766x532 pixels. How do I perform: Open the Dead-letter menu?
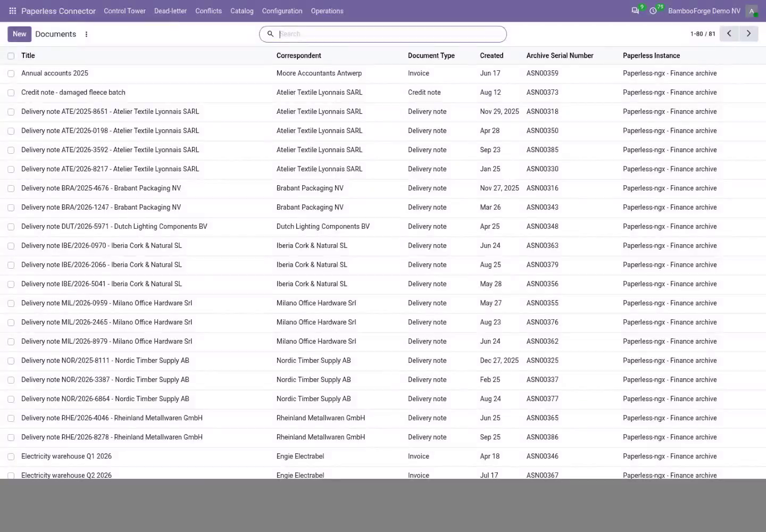click(170, 11)
